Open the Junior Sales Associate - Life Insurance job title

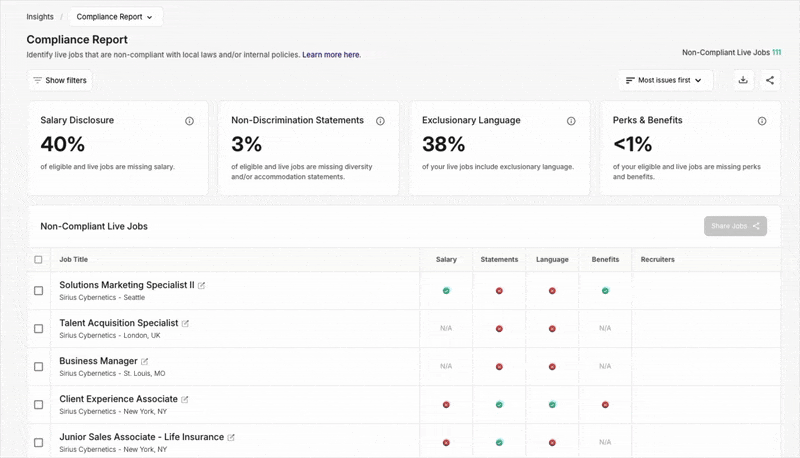(x=141, y=437)
